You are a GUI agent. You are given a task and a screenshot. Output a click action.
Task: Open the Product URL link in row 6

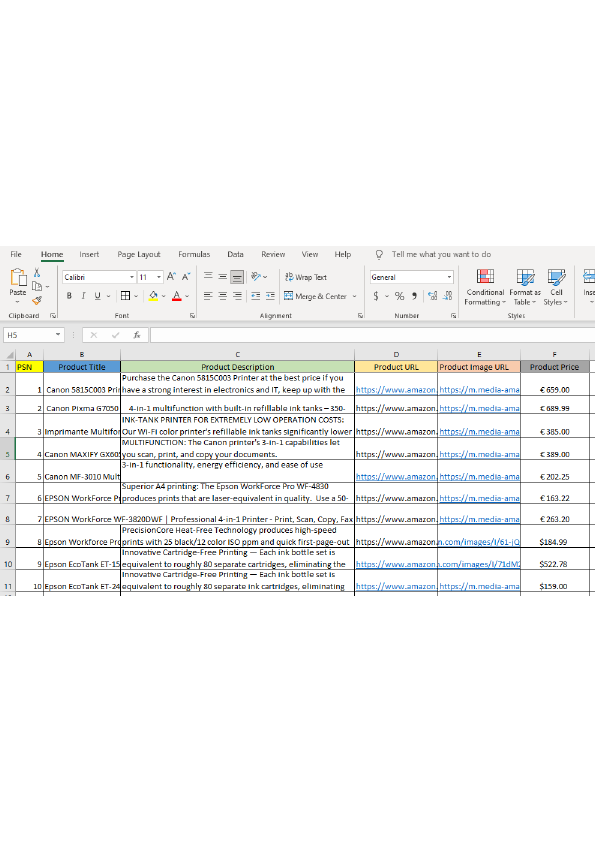pyautogui.click(x=396, y=477)
